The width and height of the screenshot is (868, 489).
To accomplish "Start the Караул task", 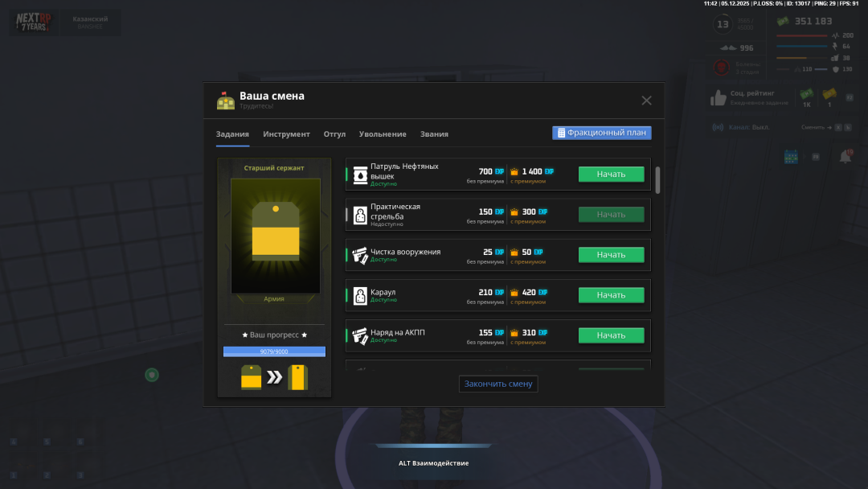I will 611,295.
